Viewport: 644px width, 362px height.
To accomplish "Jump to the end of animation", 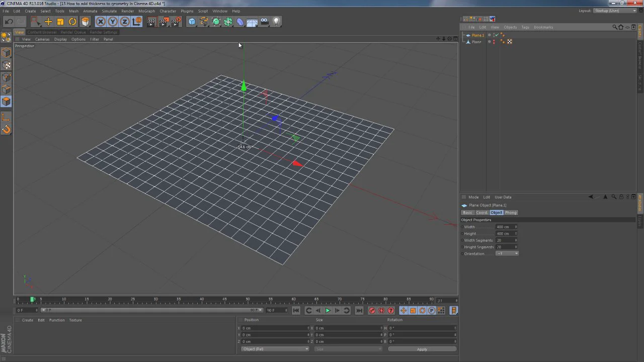I will coord(359,311).
